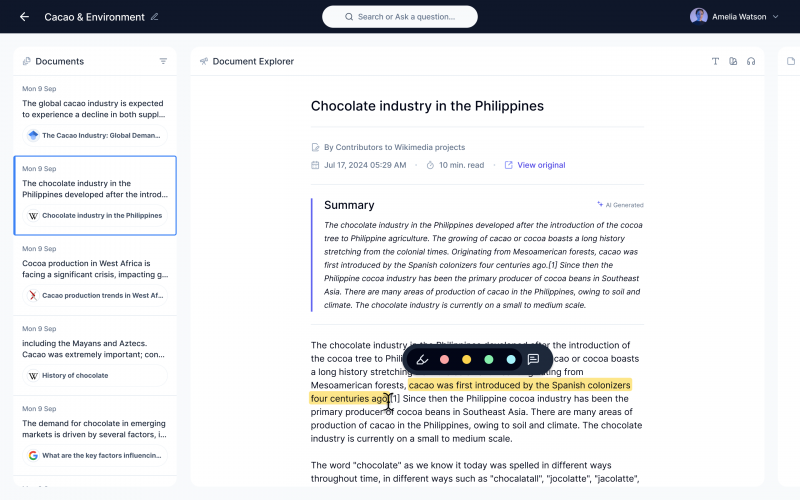Viewport: 800px width, 500px height.
Task: Expand the Amelia Watson account chevron
Action: click(x=776, y=17)
